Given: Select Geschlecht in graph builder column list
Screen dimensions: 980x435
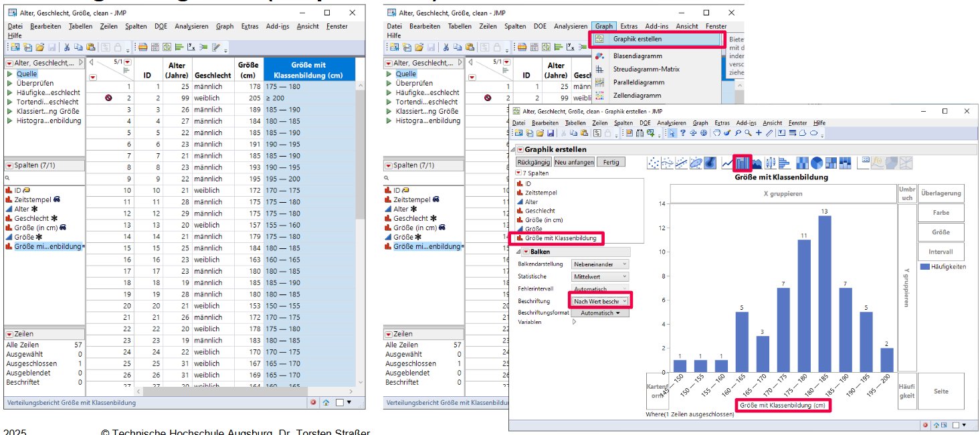Looking at the screenshot, I should pos(539,211).
